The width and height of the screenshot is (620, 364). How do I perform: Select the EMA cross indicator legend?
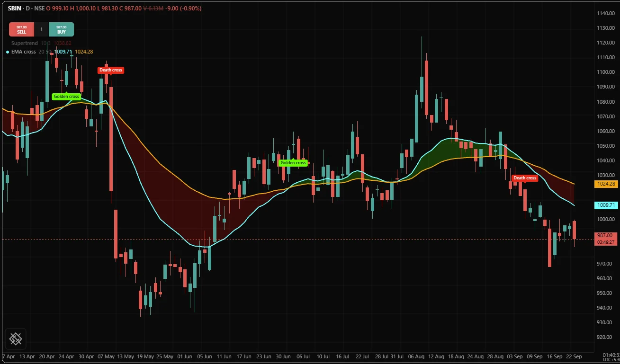tap(23, 52)
